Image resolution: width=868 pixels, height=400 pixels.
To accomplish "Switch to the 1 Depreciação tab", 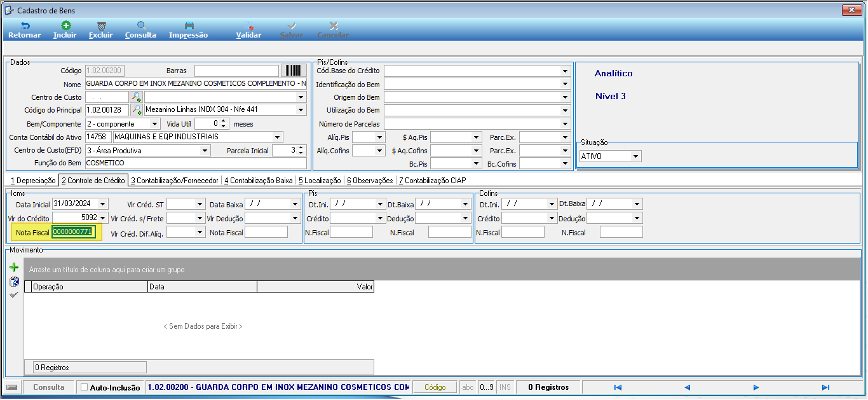I will [33, 181].
